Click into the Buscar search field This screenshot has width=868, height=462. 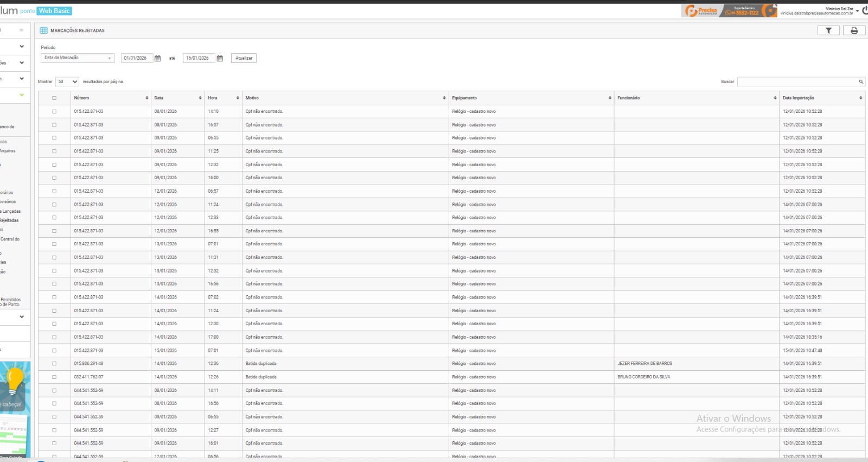796,82
